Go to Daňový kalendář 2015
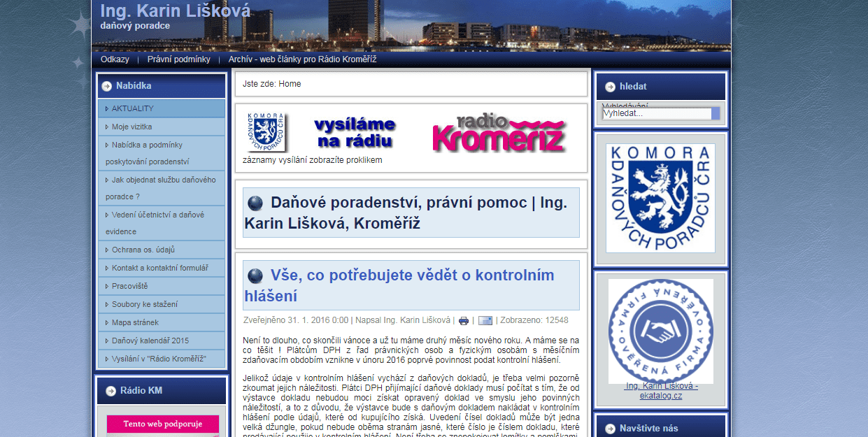This screenshot has width=868, height=437. pos(150,341)
